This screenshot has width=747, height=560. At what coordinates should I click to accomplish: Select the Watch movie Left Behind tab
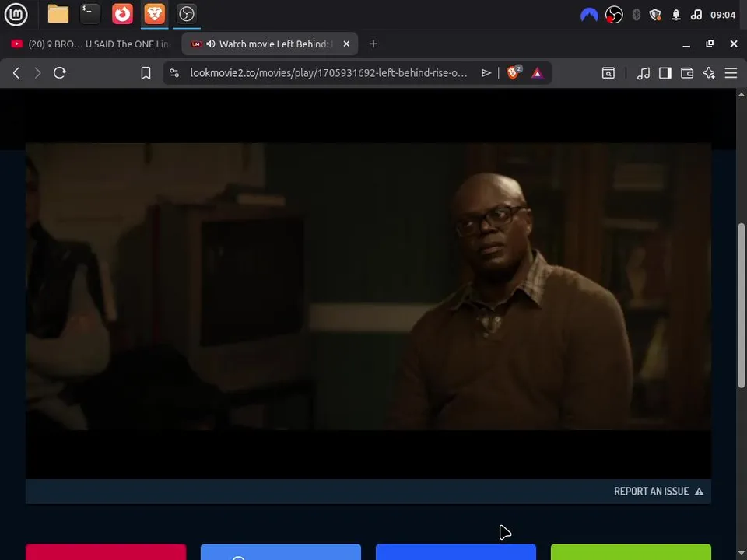270,44
